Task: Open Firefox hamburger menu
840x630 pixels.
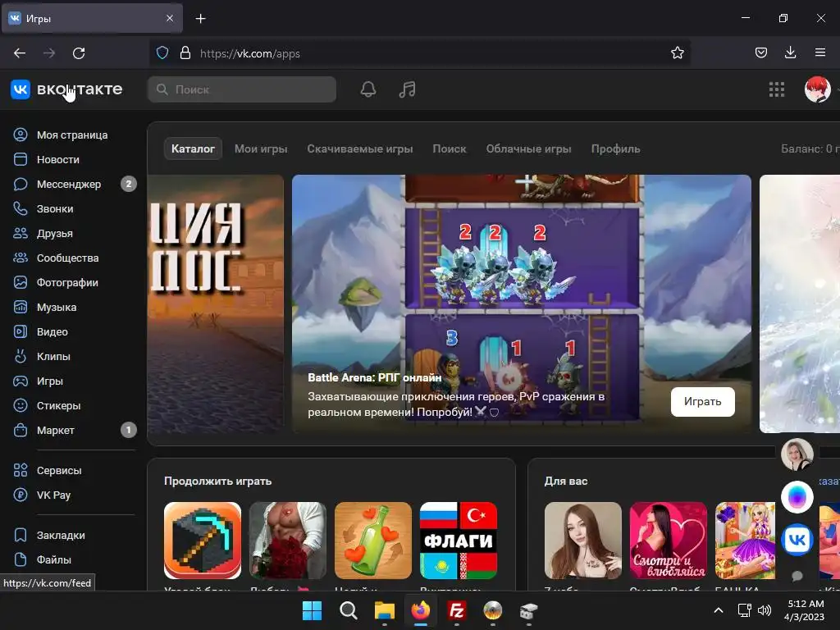Action: pyautogui.click(x=819, y=52)
